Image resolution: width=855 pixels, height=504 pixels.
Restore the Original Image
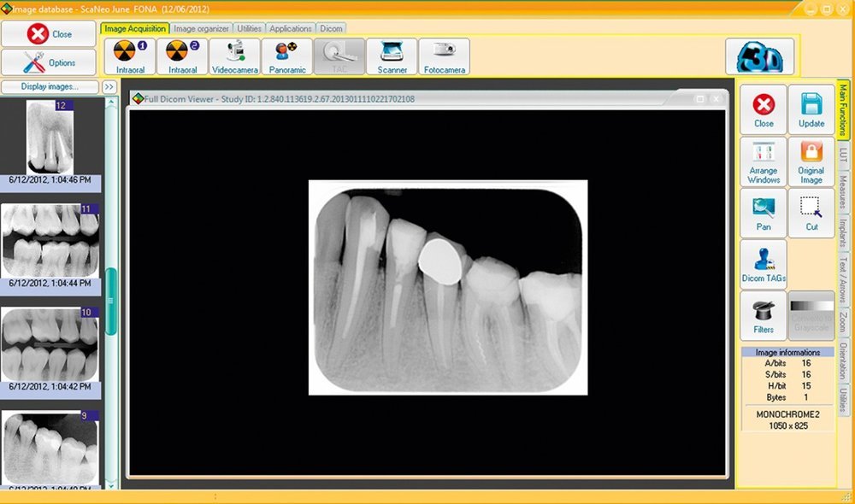point(811,162)
